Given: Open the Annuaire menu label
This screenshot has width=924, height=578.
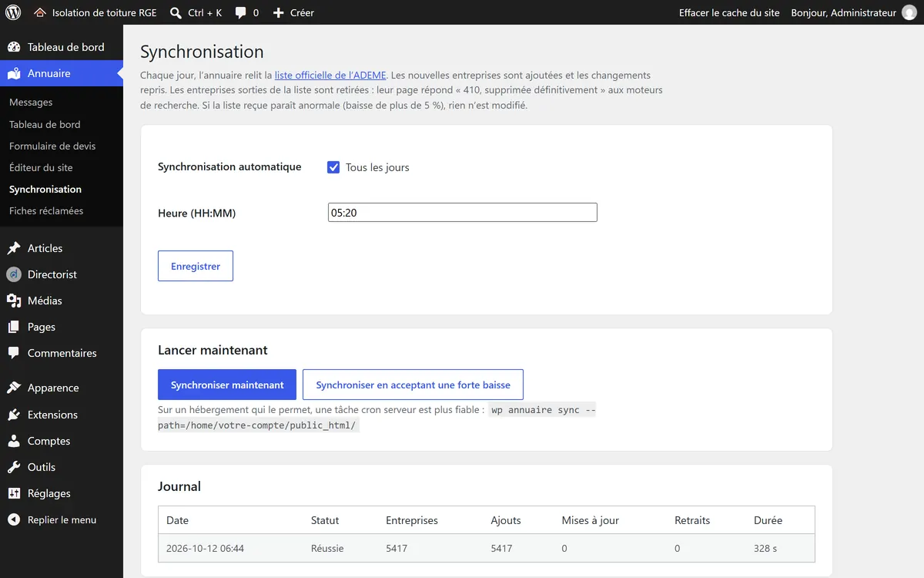Looking at the screenshot, I should click(49, 73).
